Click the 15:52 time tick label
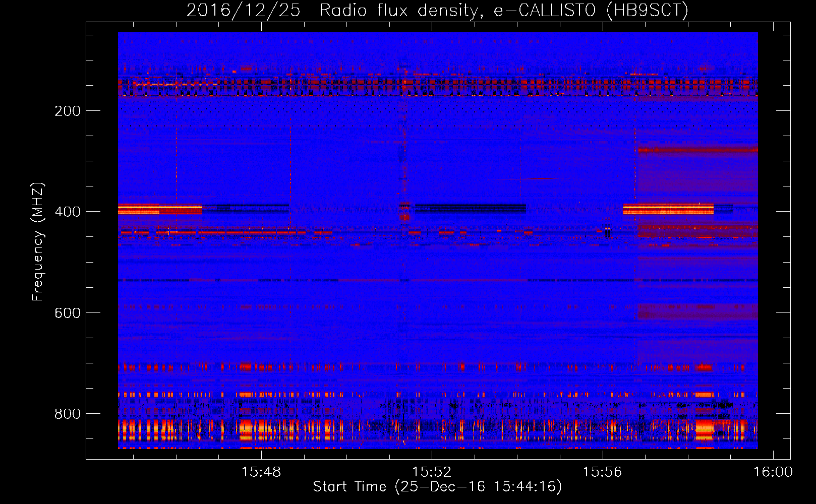This screenshot has width=816, height=504. [432, 472]
